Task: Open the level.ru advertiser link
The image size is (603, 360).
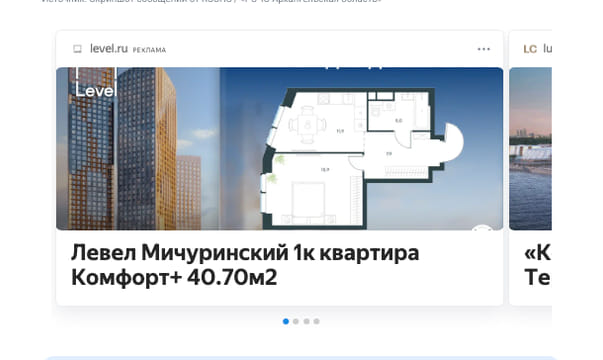Action: coord(109,48)
